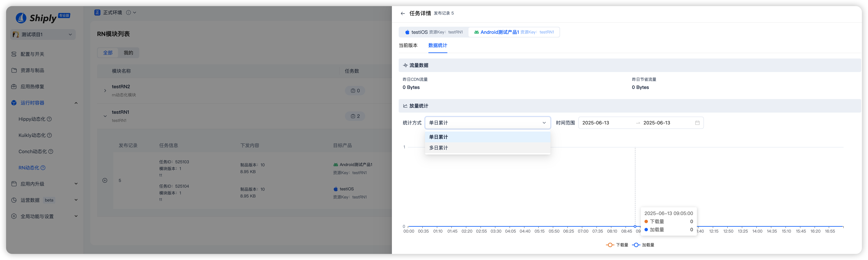This screenshot has height=260, width=868.
Task: Click the task count badge for testRN1
Action: 355,116
